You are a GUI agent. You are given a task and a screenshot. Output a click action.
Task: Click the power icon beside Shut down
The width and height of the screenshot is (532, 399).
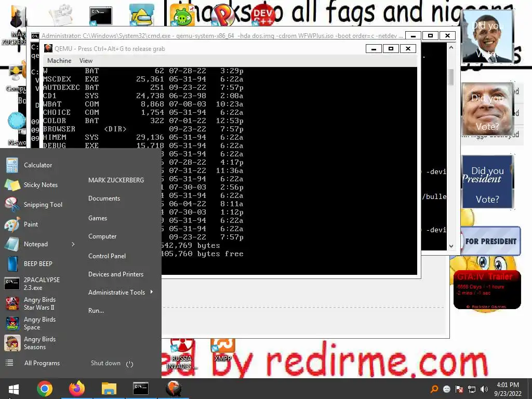(129, 364)
